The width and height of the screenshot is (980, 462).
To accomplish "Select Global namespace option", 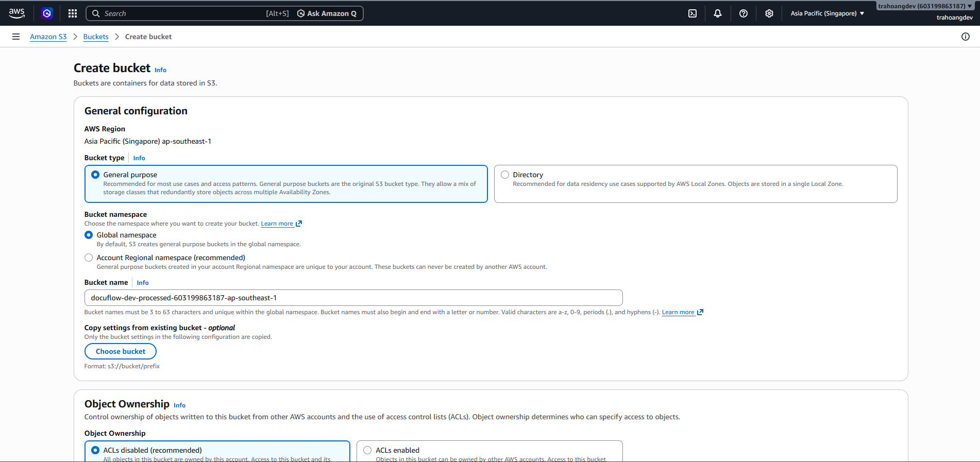I will [x=89, y=235].
